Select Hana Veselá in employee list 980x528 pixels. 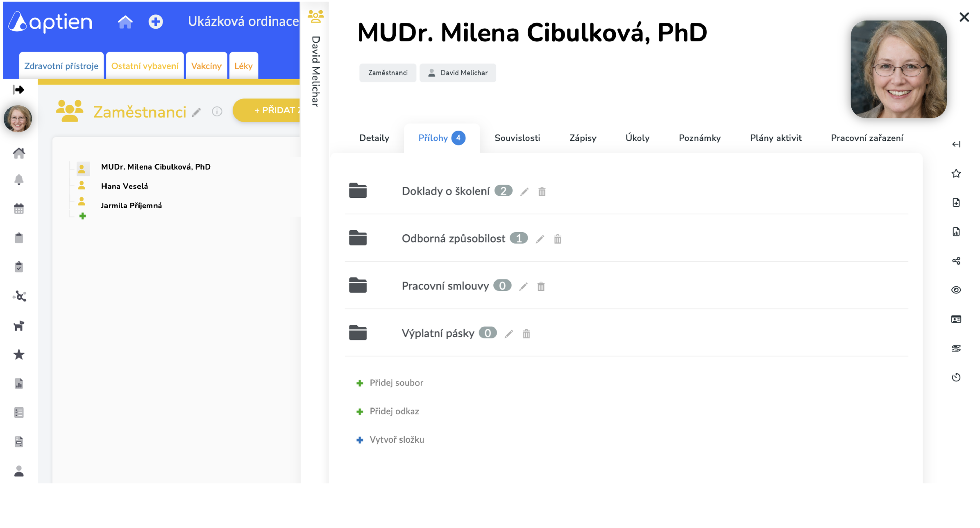(x=125, y=186)
